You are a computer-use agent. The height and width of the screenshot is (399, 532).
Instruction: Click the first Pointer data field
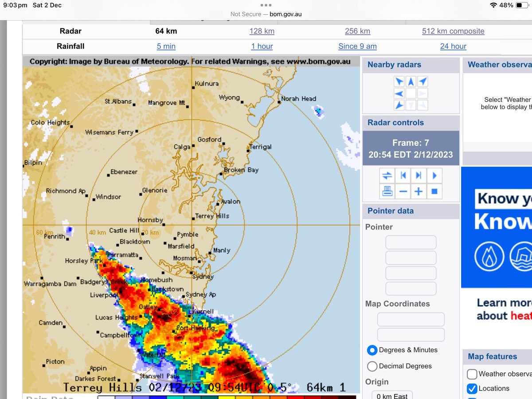coord(411,243)
